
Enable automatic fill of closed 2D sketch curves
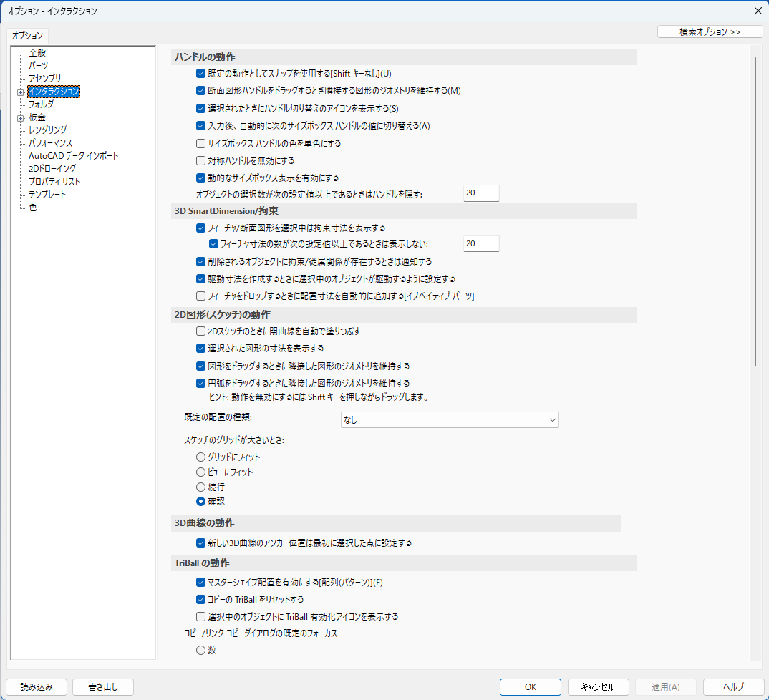click(200, 331)
